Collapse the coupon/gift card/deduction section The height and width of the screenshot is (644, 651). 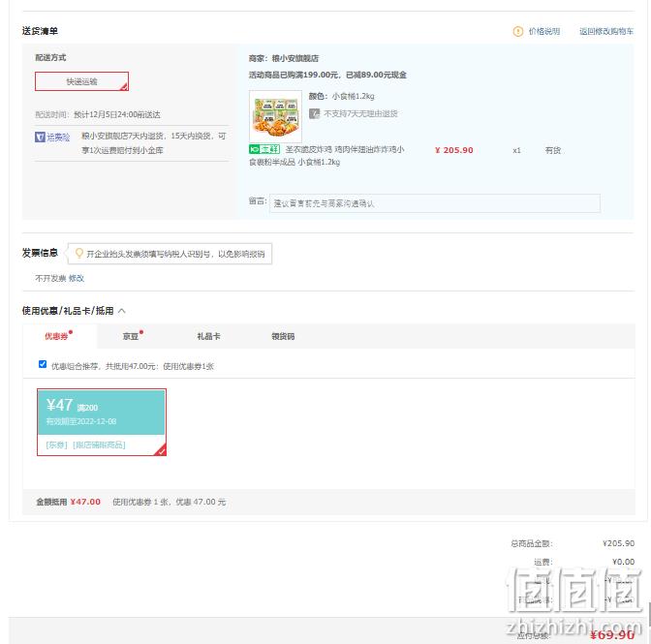(122, 311)
